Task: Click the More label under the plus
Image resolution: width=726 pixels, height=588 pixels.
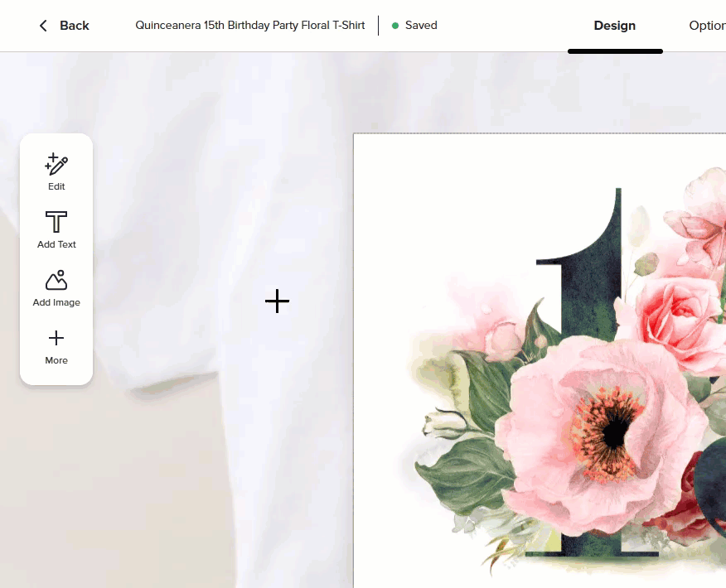Action: tap(56, 360)
